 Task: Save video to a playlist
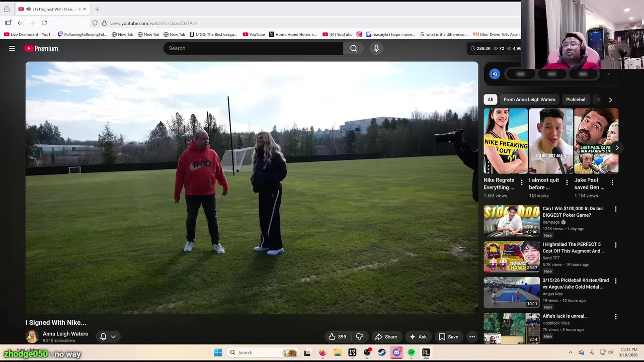pyautogui.click(x=448, y=337)
